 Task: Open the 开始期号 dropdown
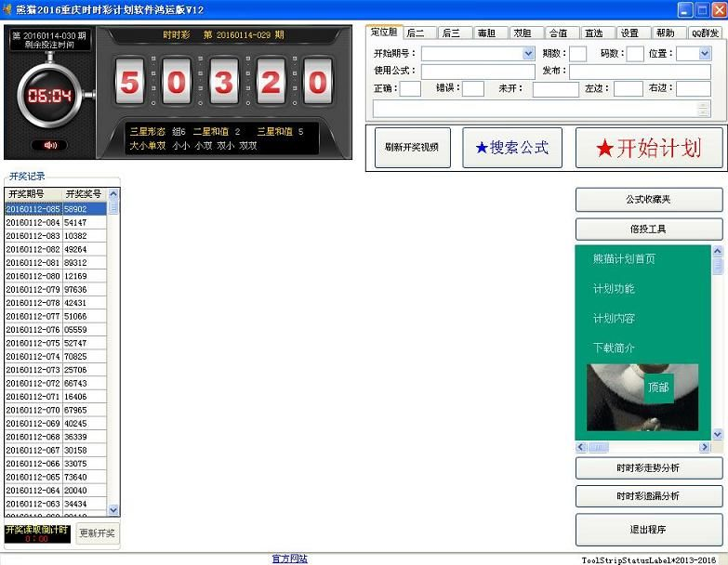[528, 54]
